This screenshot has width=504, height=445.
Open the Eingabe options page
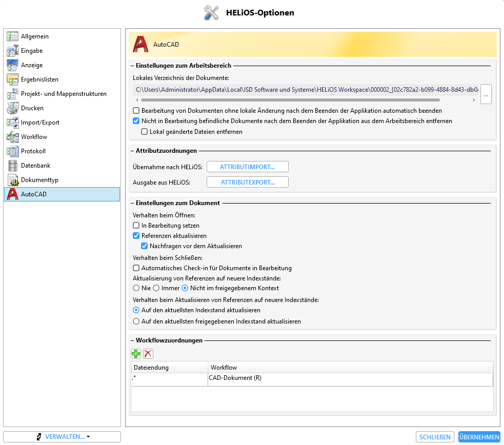pos(62,51)
